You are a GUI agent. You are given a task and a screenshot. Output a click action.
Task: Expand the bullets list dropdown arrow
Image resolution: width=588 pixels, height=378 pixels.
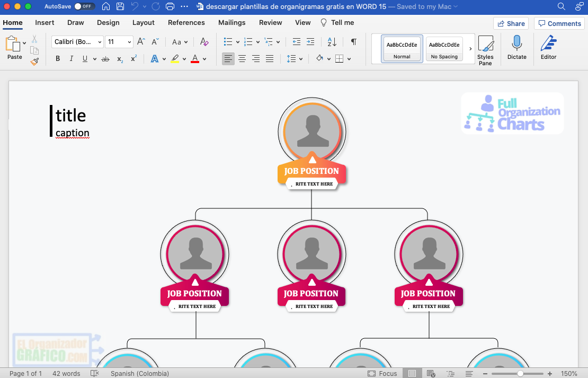(238, 42)
